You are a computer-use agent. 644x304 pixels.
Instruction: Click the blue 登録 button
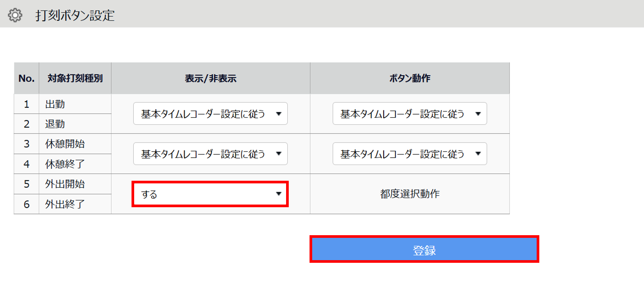tap(424, 249)
